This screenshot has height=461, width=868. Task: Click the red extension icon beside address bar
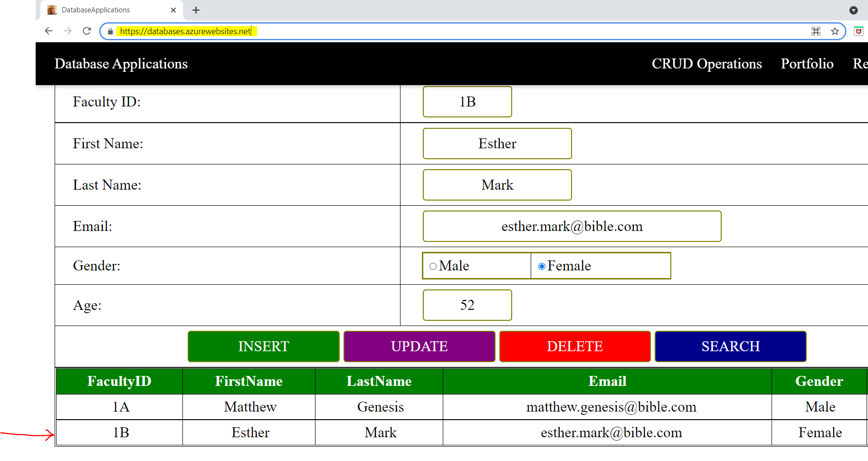tap(858, 31)
